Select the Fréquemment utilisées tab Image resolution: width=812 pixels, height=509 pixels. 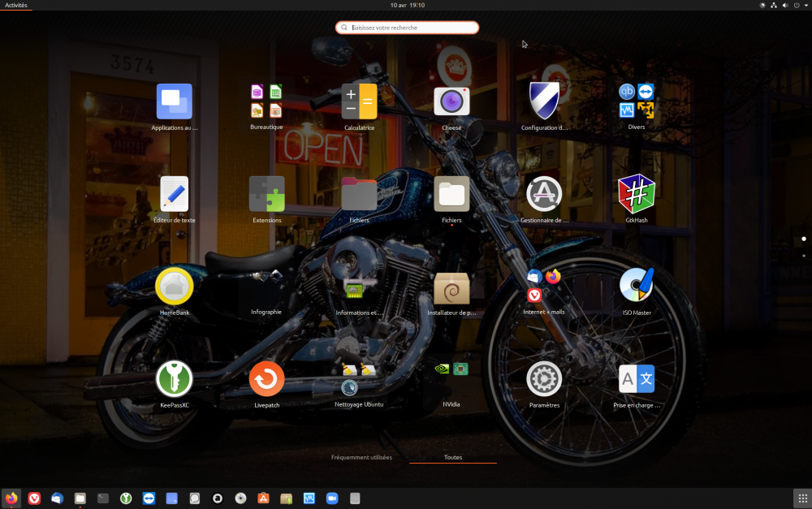[362, 456]
